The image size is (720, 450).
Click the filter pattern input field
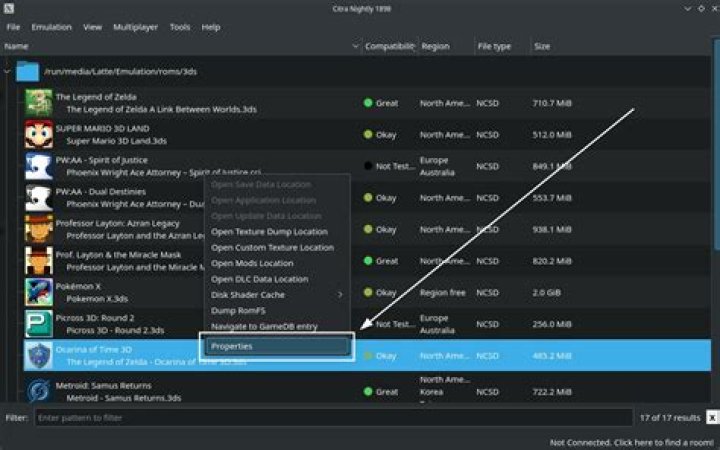[332, 418]
